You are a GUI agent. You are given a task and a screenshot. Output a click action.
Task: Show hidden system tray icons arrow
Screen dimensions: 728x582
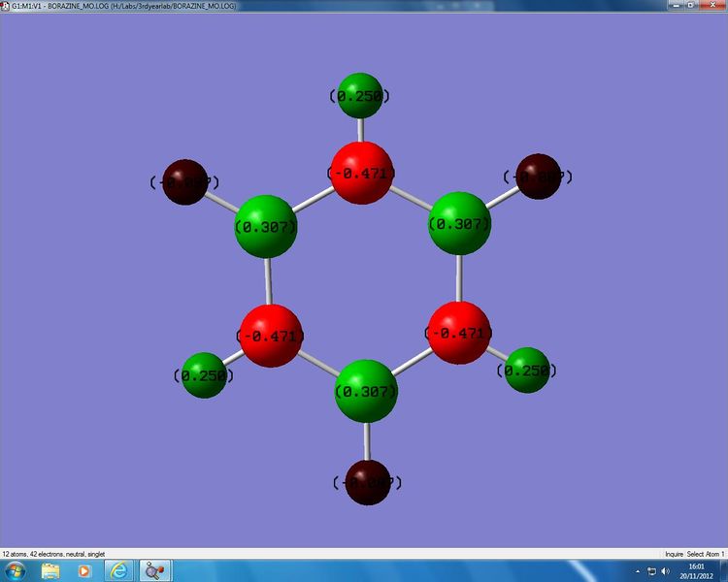(638, 571)
